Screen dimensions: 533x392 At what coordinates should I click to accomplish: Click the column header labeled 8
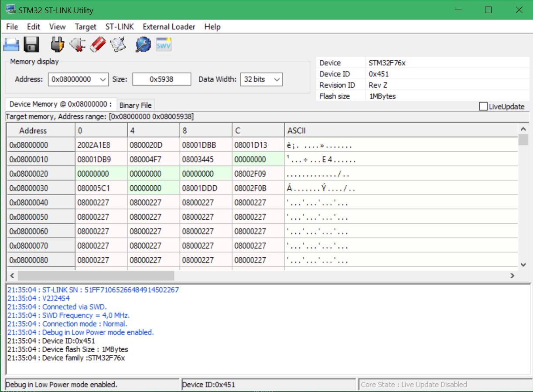(x=206, y=130)
